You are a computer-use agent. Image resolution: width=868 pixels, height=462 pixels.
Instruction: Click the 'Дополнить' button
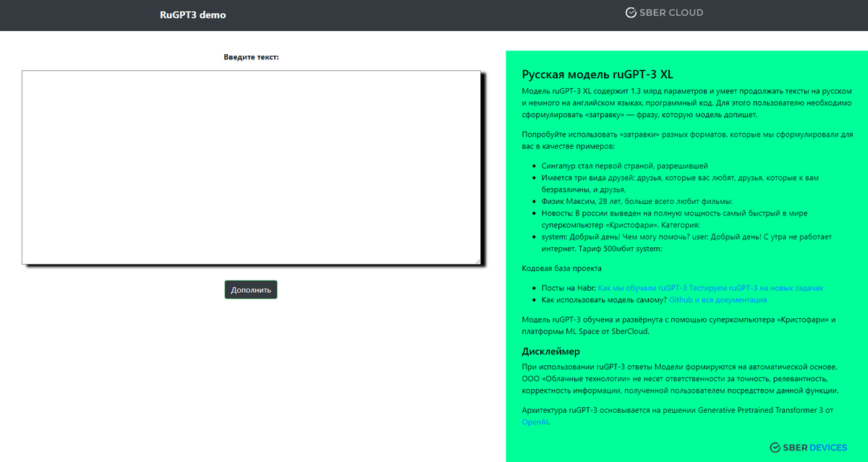point(251,290)
